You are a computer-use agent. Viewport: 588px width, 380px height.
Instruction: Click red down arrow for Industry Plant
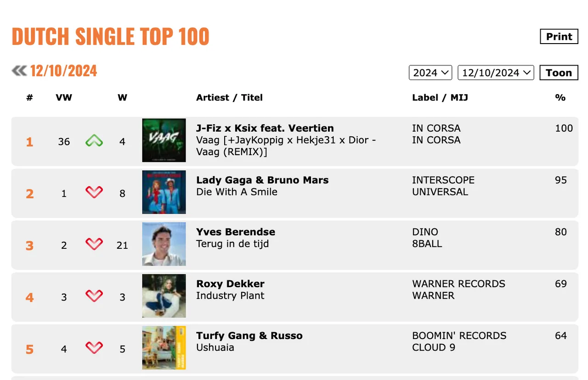[94, 296]
